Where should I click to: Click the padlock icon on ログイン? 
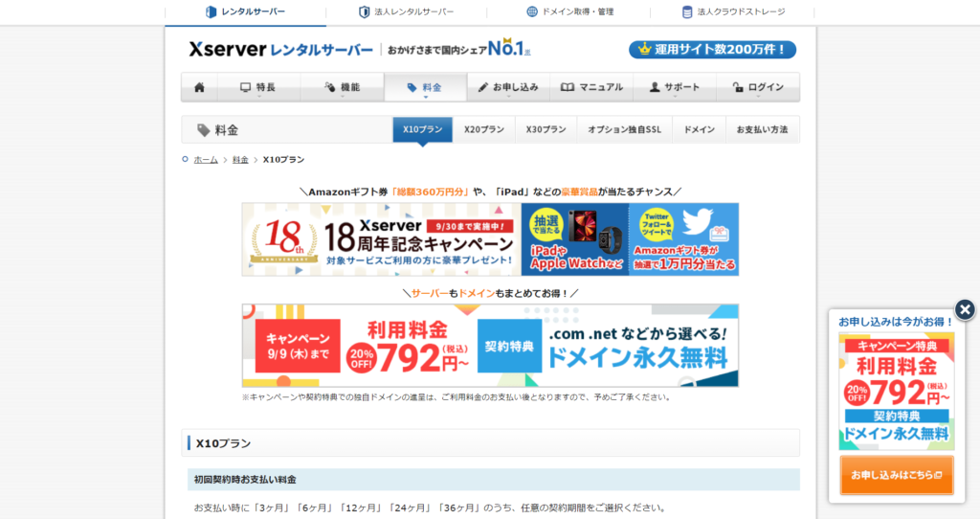(738, 87)
